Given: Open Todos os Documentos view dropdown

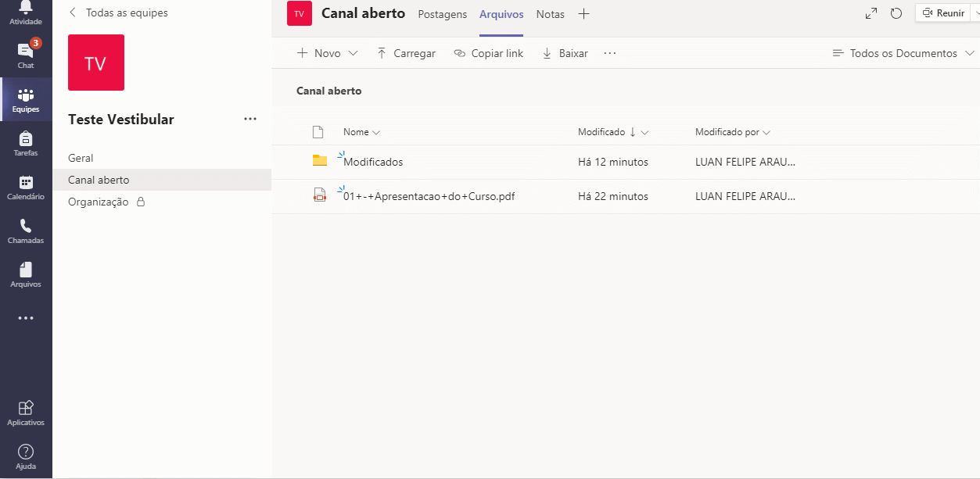Looking at the screenshot, I should 903,53.
